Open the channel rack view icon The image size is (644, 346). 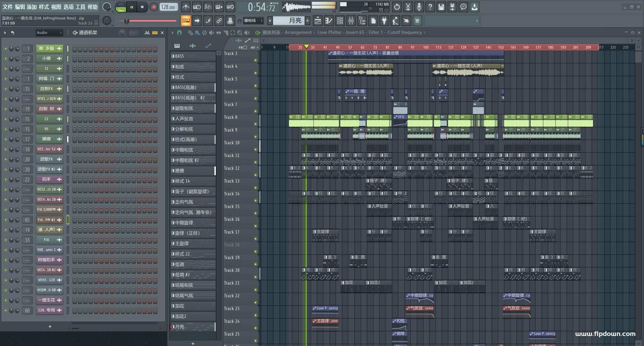340,21
